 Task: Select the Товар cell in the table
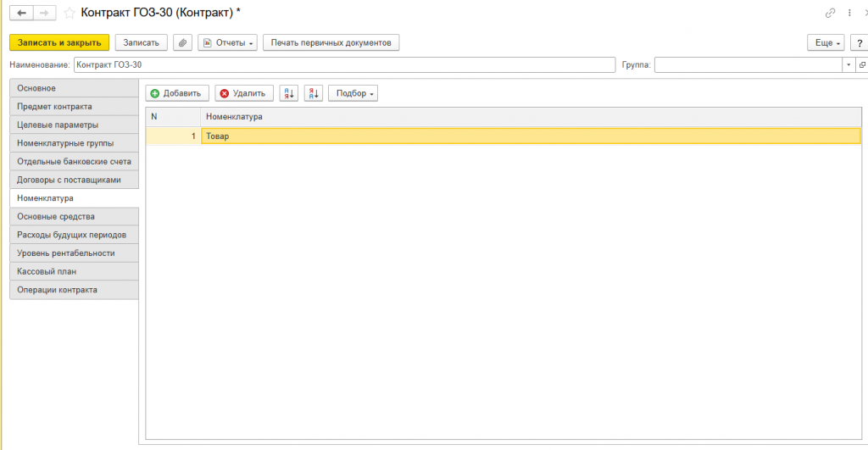[x=531, y=136]
